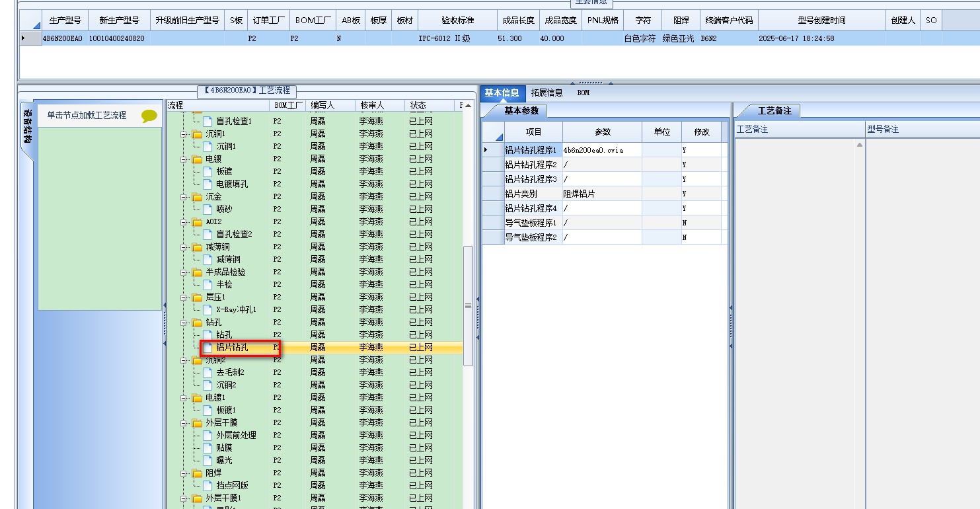Viewport: 980px width, 509px height.
Task: Click the 阻焊 folder icon
Action: pyautogui.click(x=197, y=473)
